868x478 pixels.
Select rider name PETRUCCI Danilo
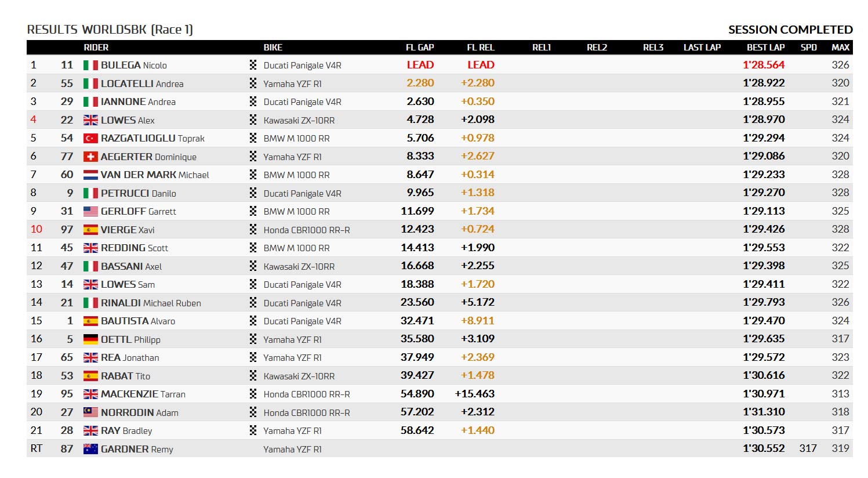[139, 193]
